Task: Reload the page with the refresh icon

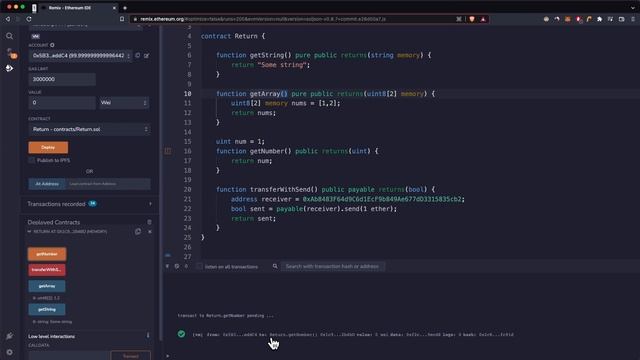Action: point(29,19)
